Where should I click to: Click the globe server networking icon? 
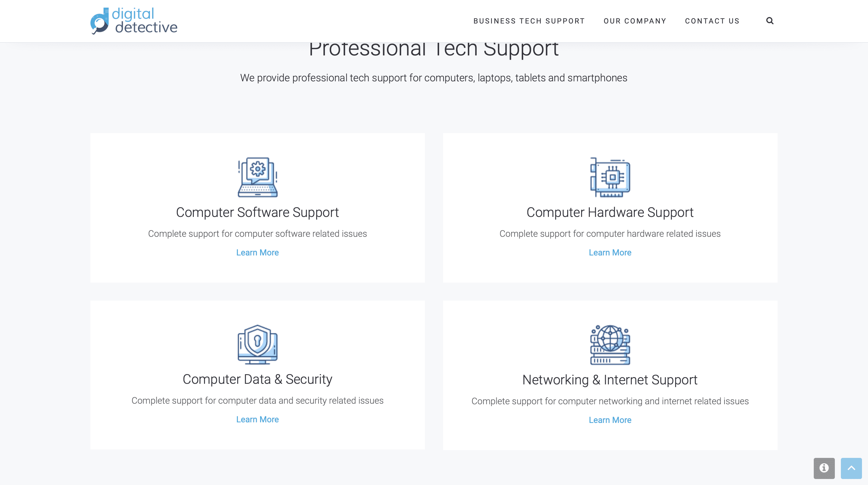(610, 345)
